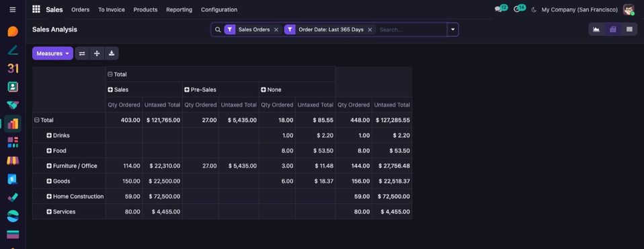Open the user avatar menu

629,9
